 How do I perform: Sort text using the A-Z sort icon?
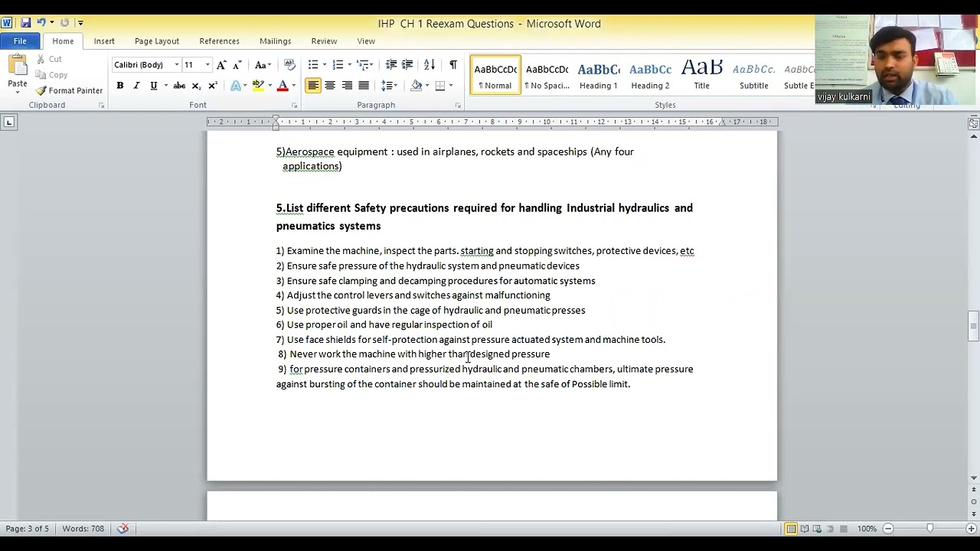(430, 65)
